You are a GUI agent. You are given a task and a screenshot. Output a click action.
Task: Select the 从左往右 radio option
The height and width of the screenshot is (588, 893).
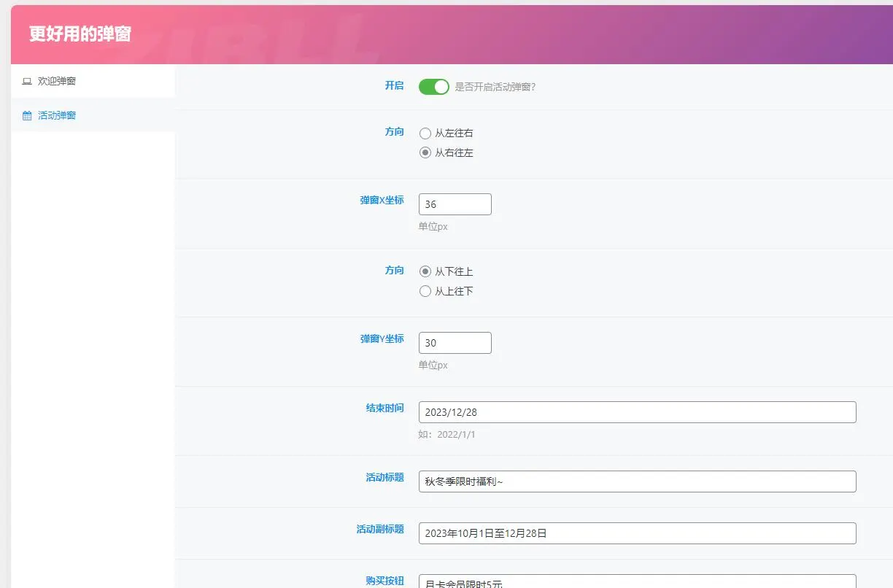click(x=425, y=134)
